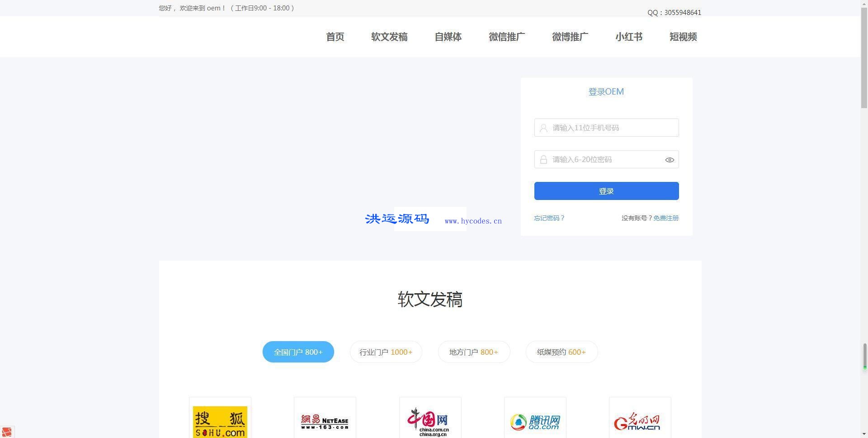868x438 pixels.
Task: Select the 全国门户 800+ tab
Action: click(298, 352)
